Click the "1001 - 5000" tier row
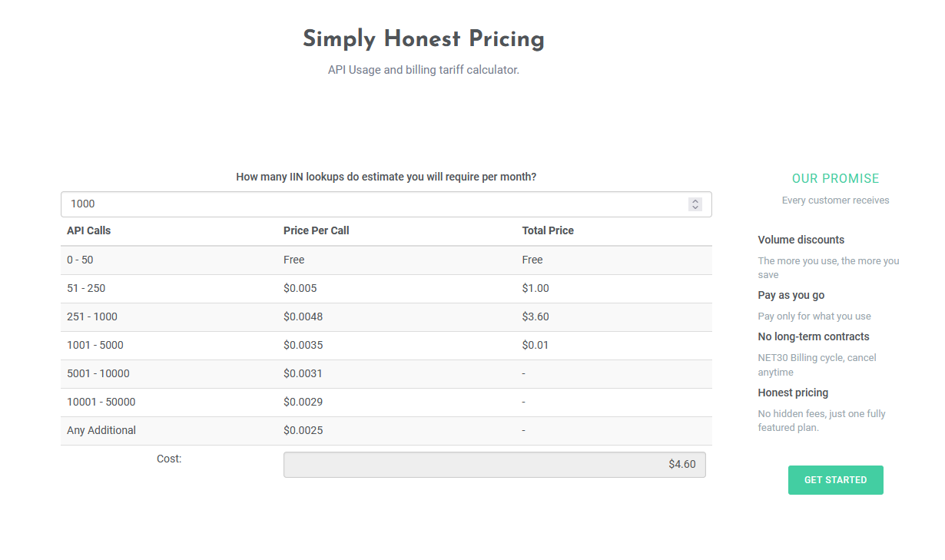 tap(94, 345)
